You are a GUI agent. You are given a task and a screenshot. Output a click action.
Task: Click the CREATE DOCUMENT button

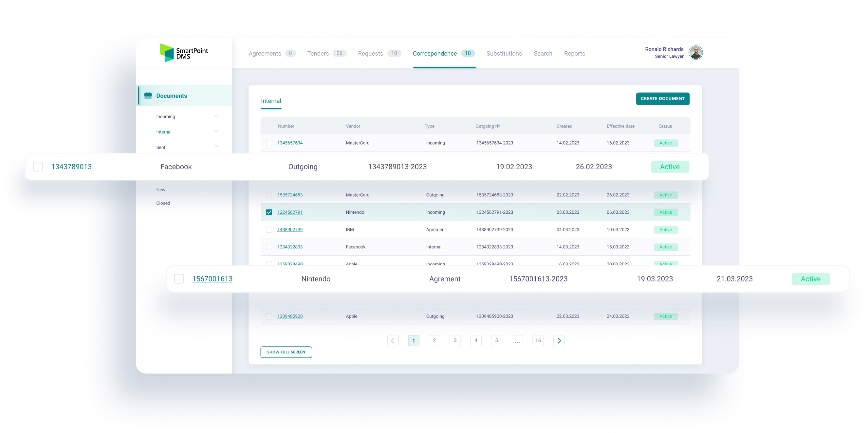pyautogui.click(x=662, y=98)
